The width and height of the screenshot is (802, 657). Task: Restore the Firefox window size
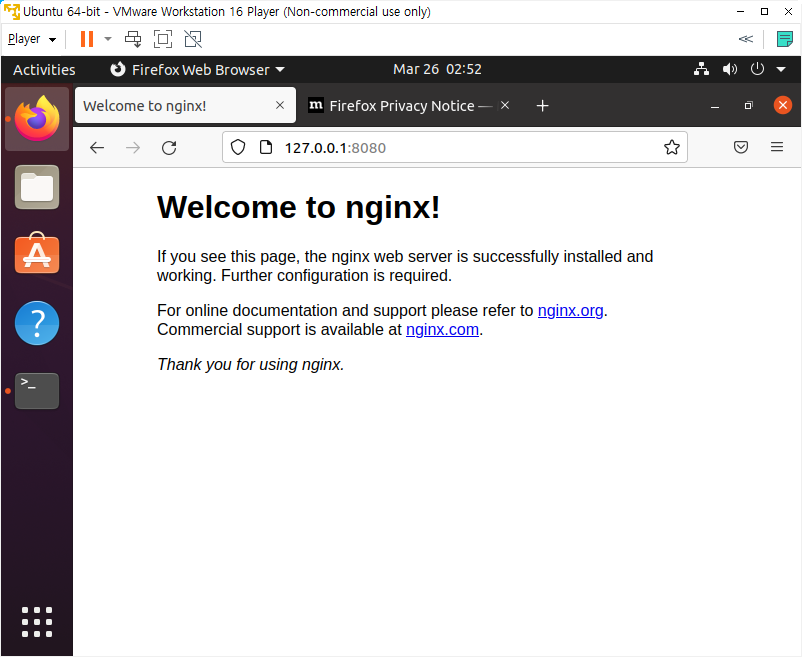pyautogui.click(x=748, y=105)
